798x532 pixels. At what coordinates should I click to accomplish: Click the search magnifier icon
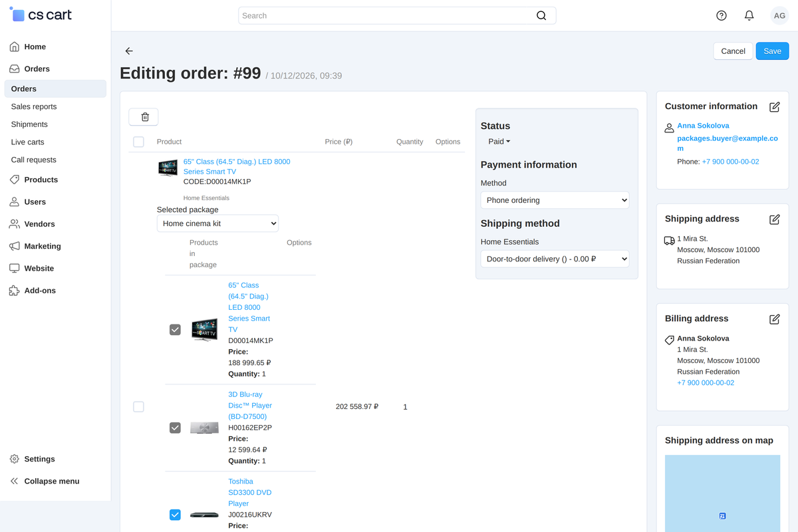(541, 15)
